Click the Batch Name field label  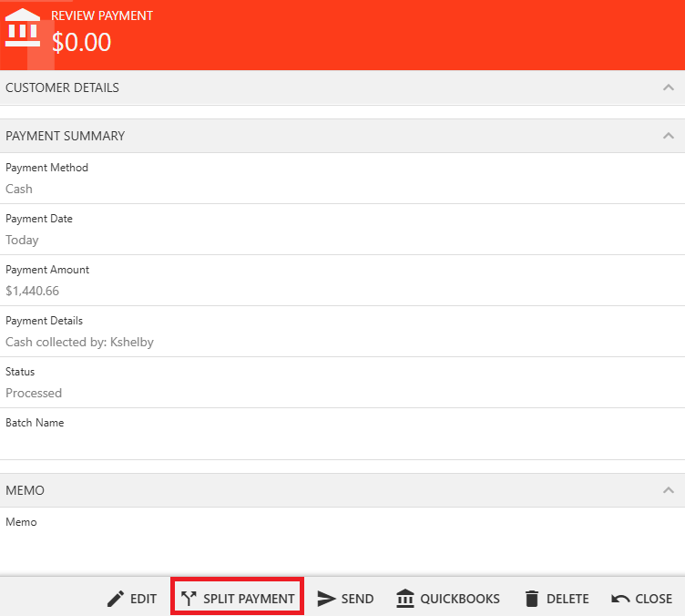point(35,423)
